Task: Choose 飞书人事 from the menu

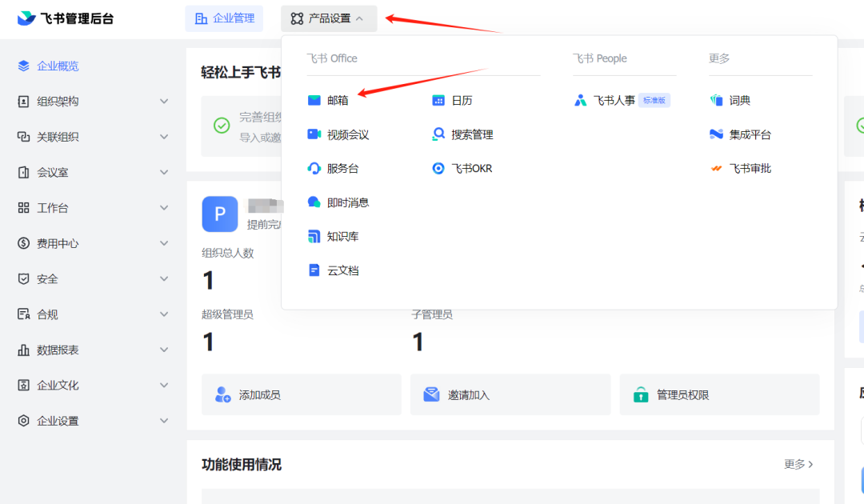Action: tap(614, 101)
